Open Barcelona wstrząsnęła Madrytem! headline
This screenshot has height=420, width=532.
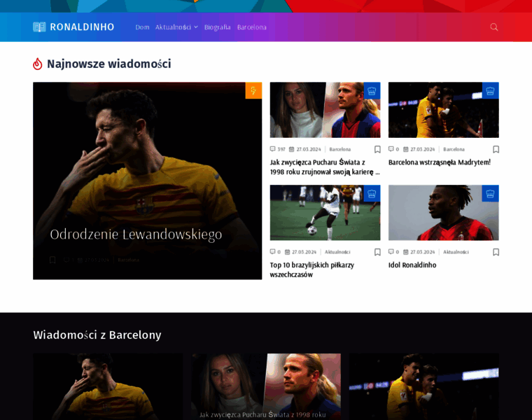440,162
